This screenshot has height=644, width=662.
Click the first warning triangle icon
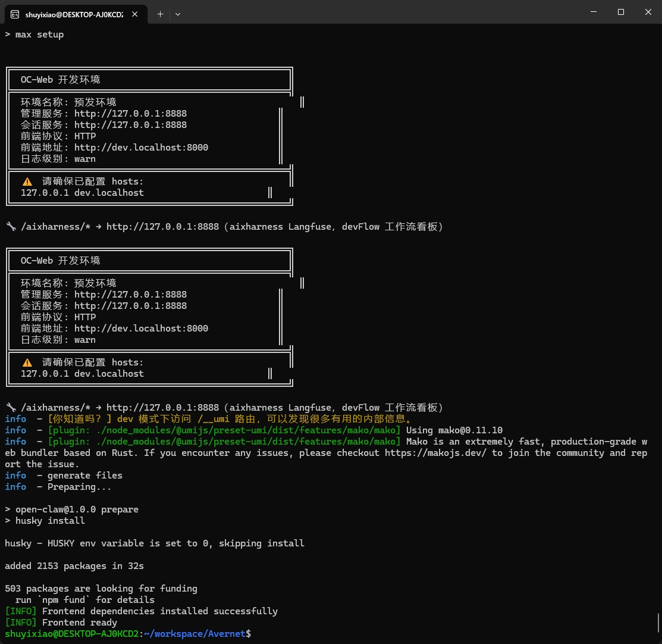[x=27, y=182]
